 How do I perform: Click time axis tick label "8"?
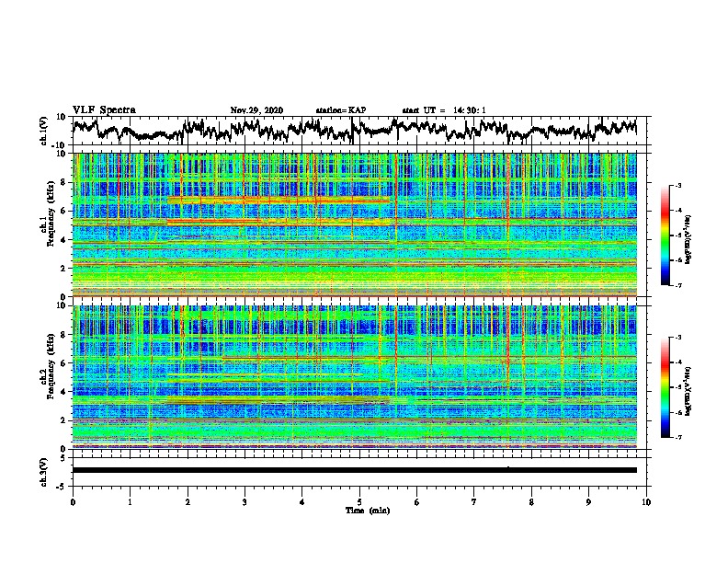[531, 502]
